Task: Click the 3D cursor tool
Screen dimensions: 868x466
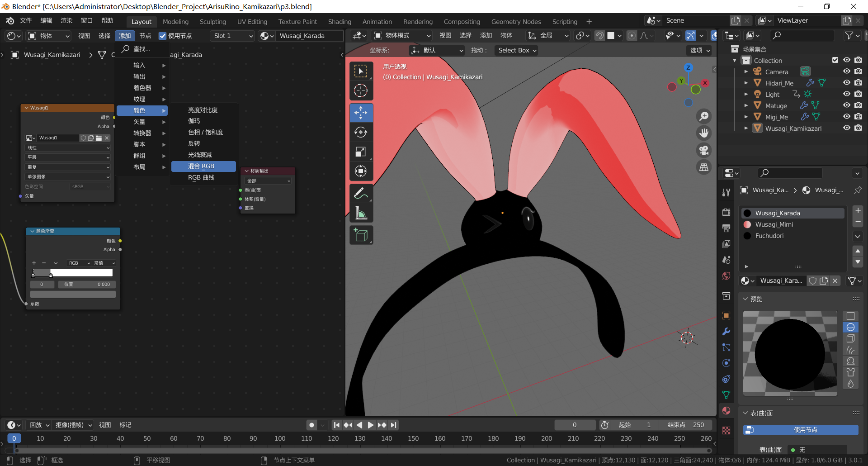Action: [361, 90]
